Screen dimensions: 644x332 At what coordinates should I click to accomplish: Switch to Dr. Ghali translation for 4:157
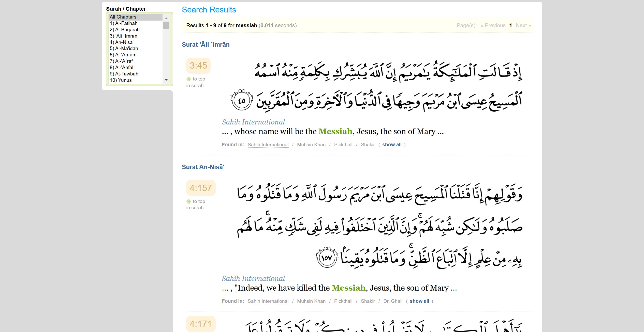(393, 301)
